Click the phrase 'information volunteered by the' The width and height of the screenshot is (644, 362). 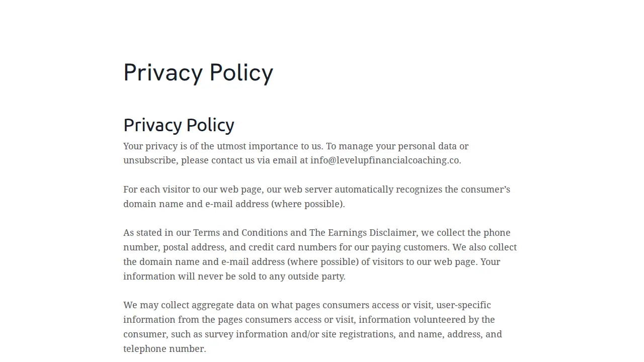click(427, 320)
